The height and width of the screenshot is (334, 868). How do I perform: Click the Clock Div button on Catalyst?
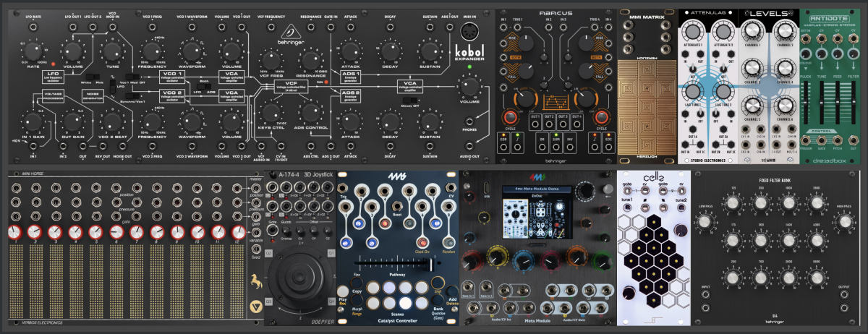(422, 242)
